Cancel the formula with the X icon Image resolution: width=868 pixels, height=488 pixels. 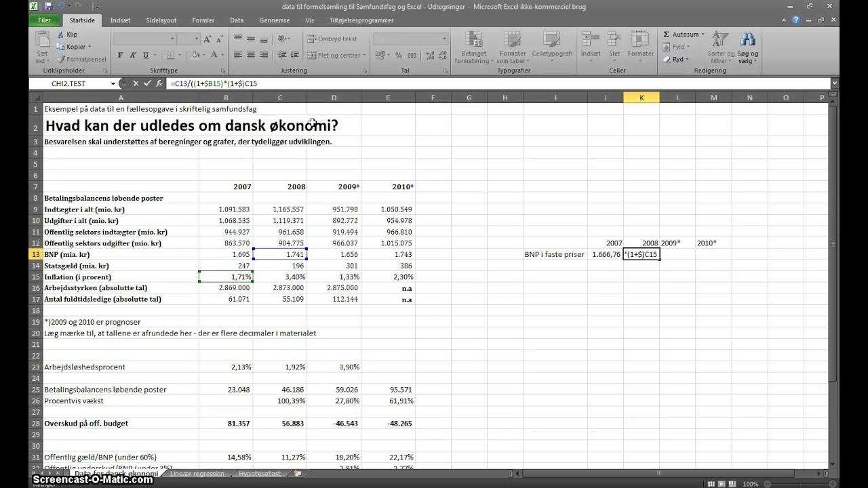click(135, 83)
